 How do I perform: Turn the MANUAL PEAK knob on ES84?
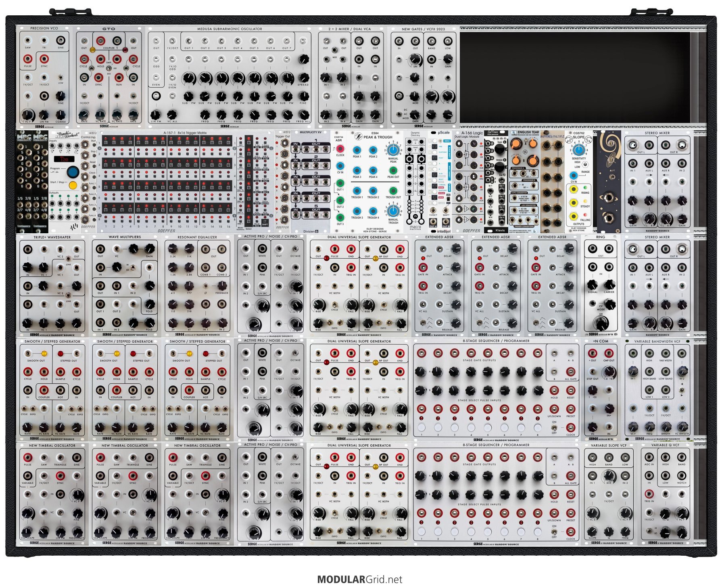coord(393,150)
